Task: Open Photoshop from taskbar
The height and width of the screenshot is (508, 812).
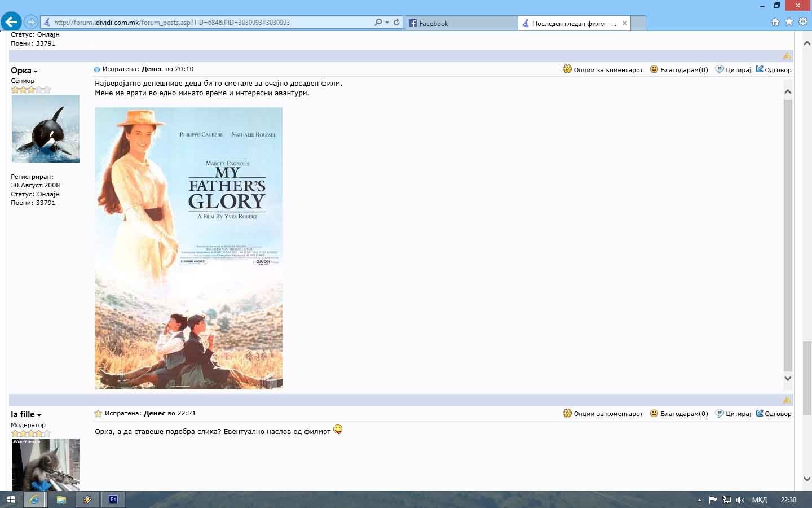Action: tap(113, 500)
